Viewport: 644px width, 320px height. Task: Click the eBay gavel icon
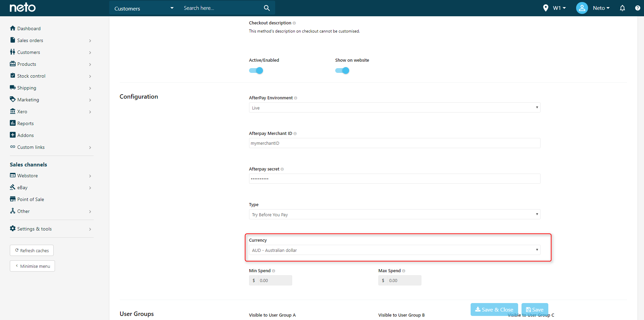pyautogui.click(x=13, y=187)
